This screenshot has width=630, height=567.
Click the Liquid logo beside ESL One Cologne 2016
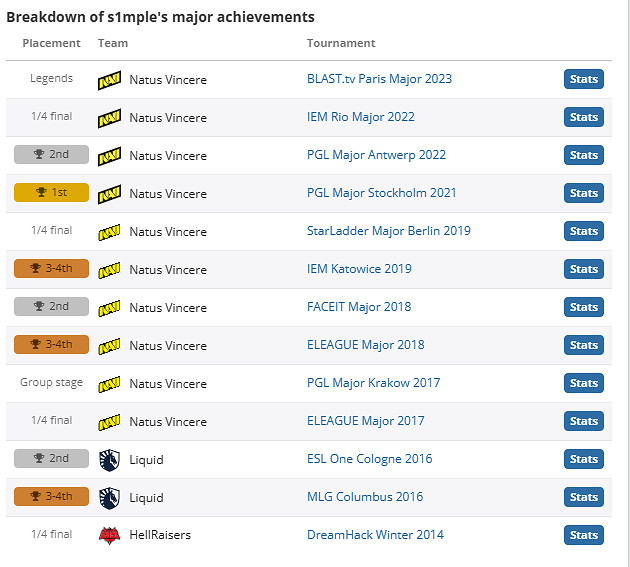click(109, 460)
